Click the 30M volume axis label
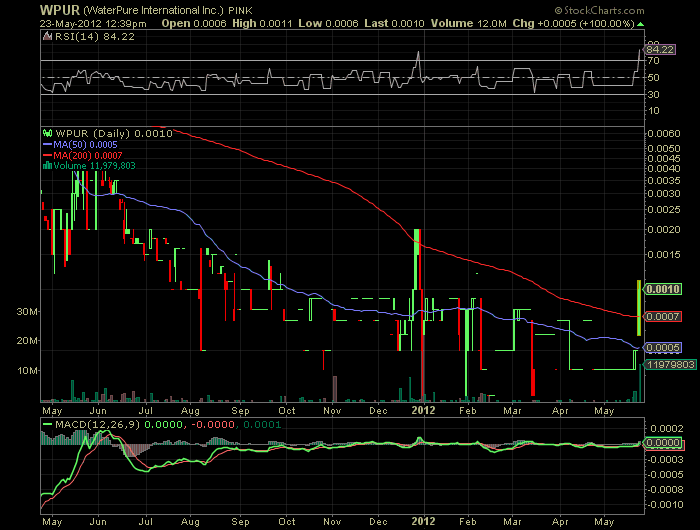 pyautogui.click(x=27, y=312)
